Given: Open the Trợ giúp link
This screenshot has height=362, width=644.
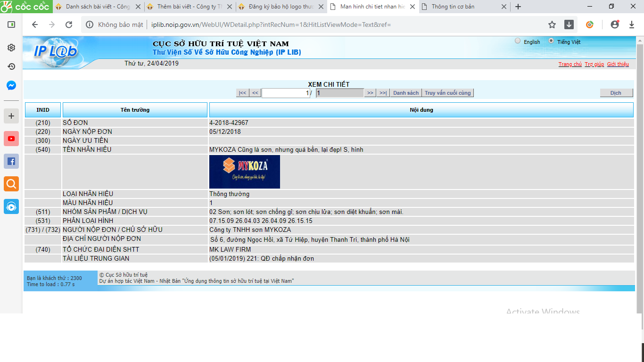Looking at the screenshot, I should click(594, 64).
